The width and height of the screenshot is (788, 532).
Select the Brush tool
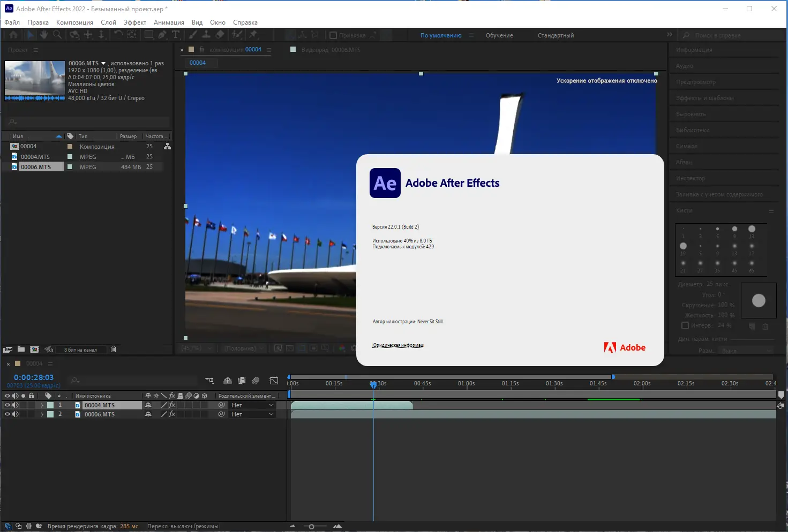click(193, 34)
